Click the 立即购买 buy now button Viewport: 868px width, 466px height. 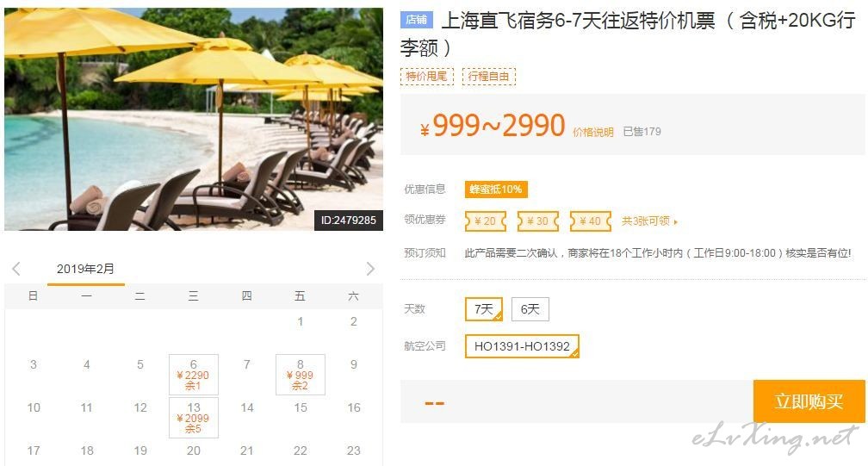(x=809, y=401)
